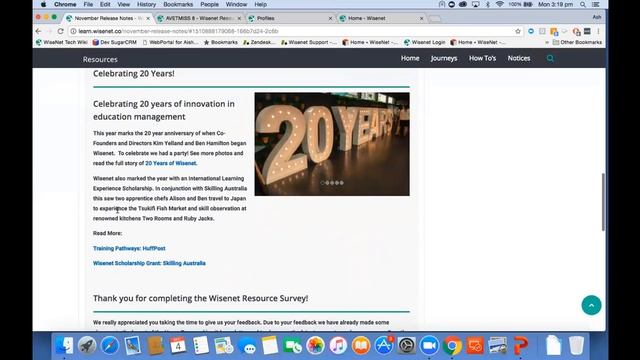640x360 pixels.
Task: Open Notes app in the dock
Action: 270,345
